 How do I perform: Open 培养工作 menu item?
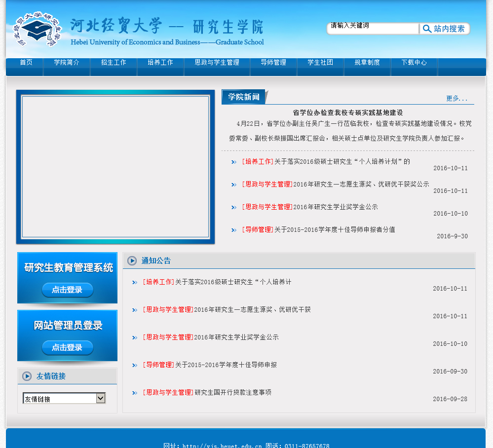coord(160,62)
